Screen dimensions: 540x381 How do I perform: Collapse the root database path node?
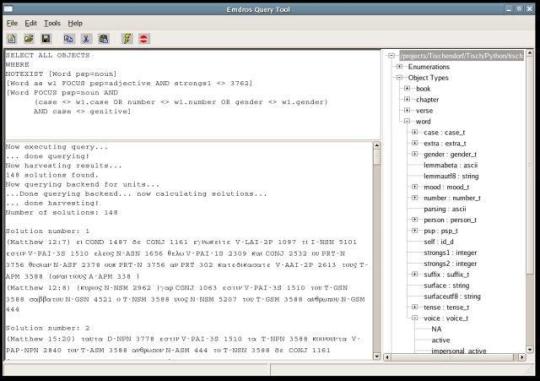[391, 55]
